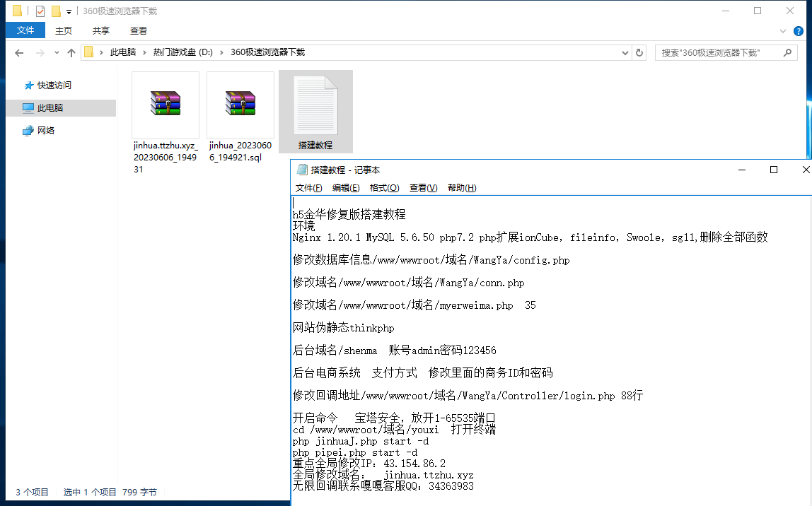Click the back navigation arrow
812x506 pixels.
tap(19, 53)
